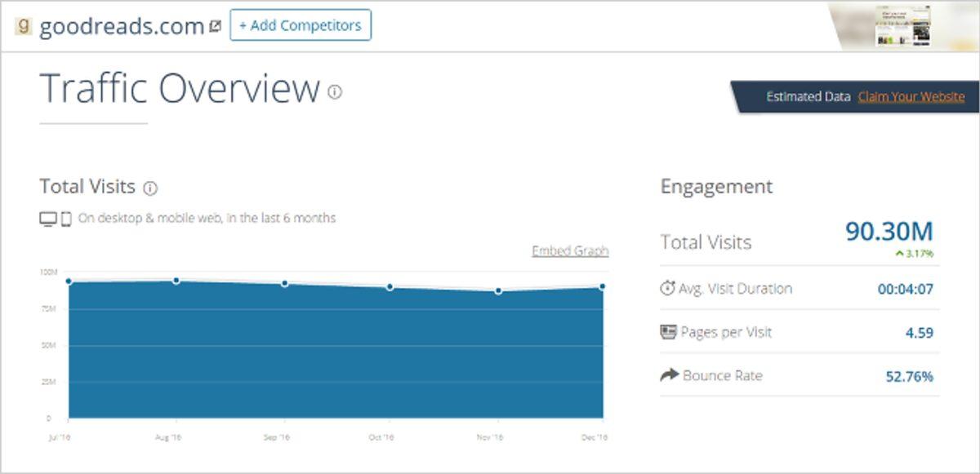Click the Embed Graph link
980x474 pixels.
570,251
